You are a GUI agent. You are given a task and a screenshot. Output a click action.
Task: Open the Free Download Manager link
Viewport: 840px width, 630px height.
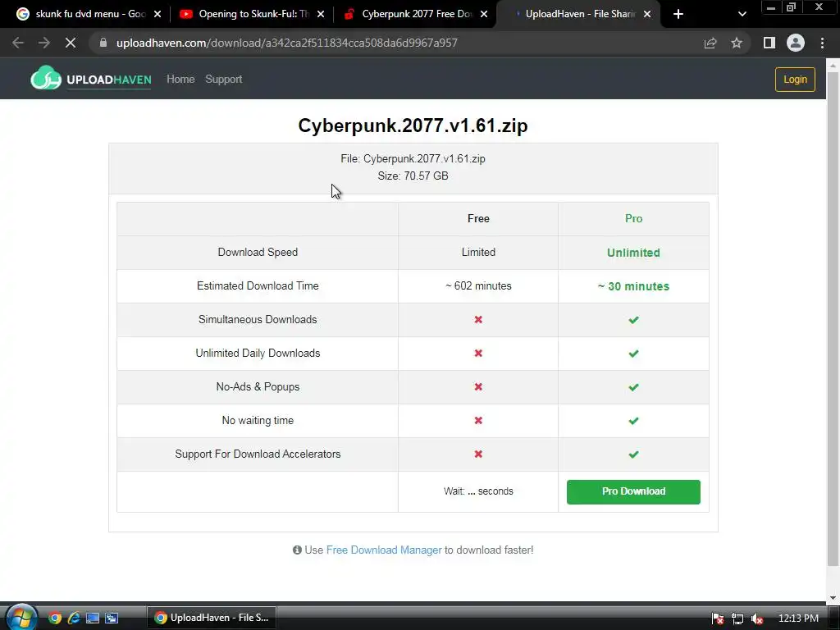384,550
